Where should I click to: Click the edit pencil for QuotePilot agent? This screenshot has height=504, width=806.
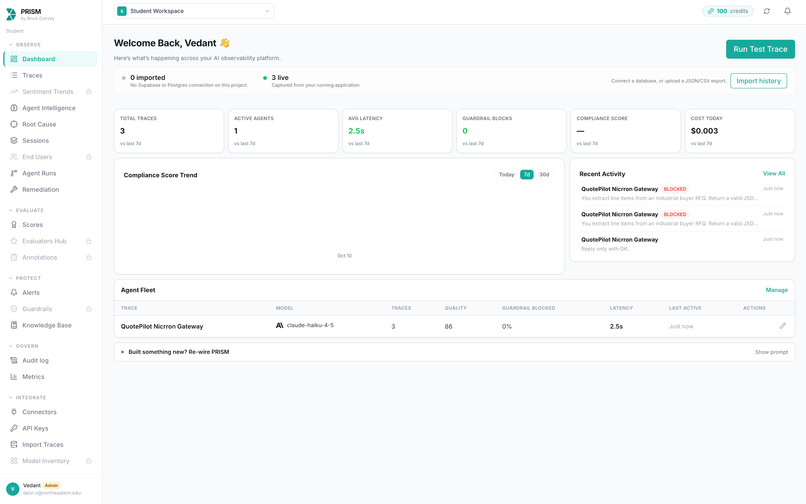click(x=782, y=326)
